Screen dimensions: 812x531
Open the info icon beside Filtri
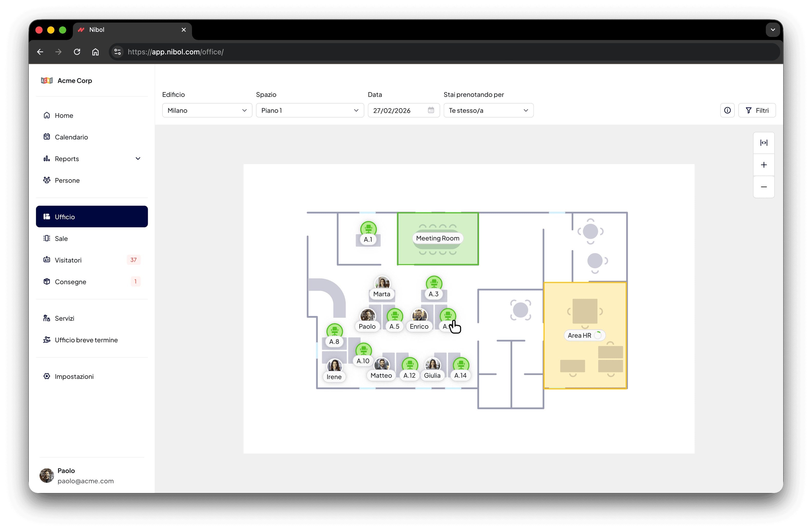click(727, 111)
